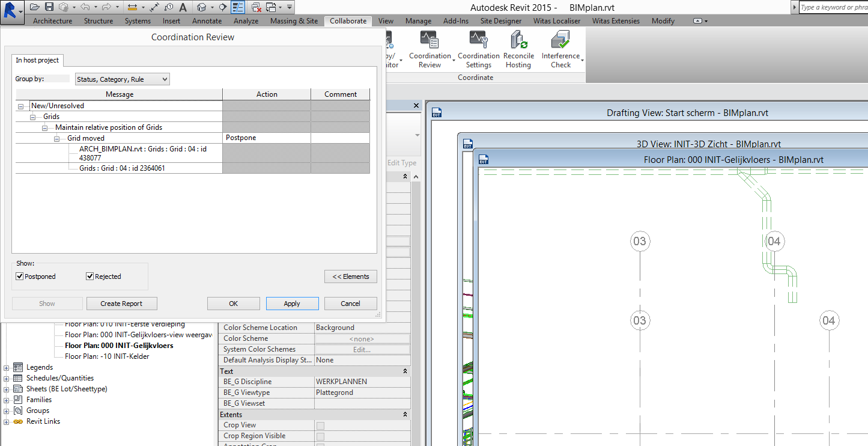This screenshot has width=868, height=446.
Task: Collapse the Text section in Properties
Action: coord(405,371)
